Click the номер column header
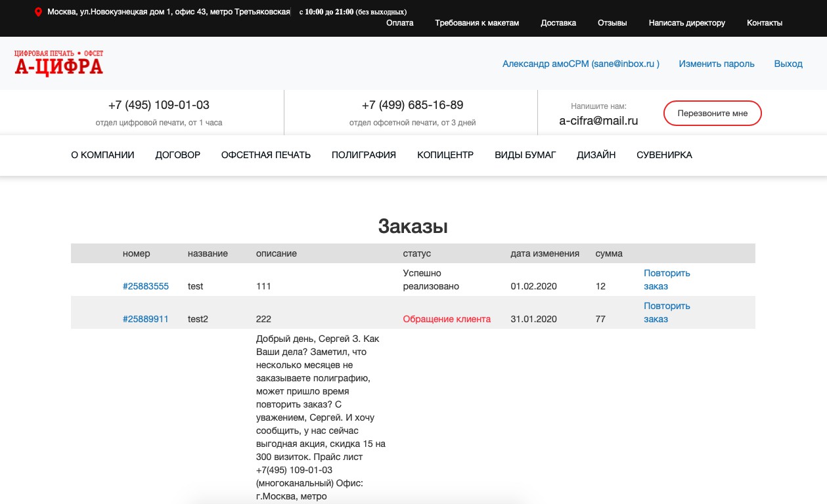Screen dimensions: 827x504 [x=136, y=253]
